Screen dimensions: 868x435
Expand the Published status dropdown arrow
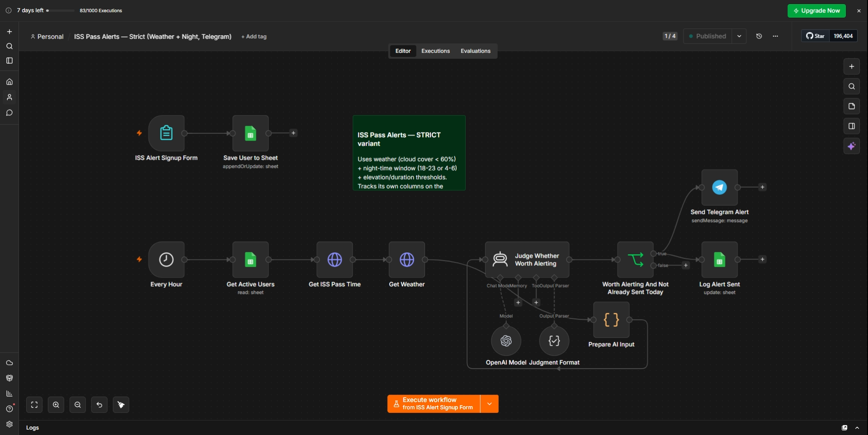[x=739, y=36]
